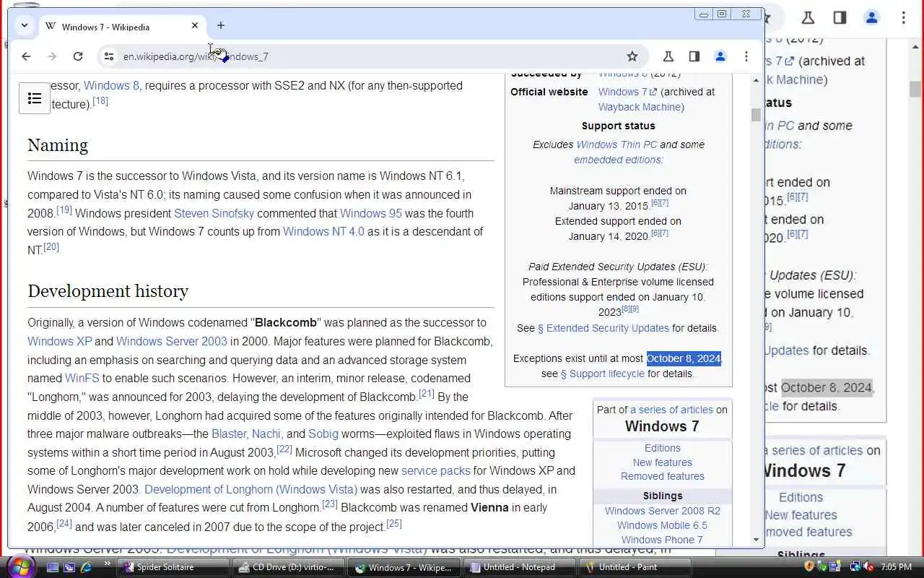Click the system clock showing 7:05 PM

tap(896, 567)
